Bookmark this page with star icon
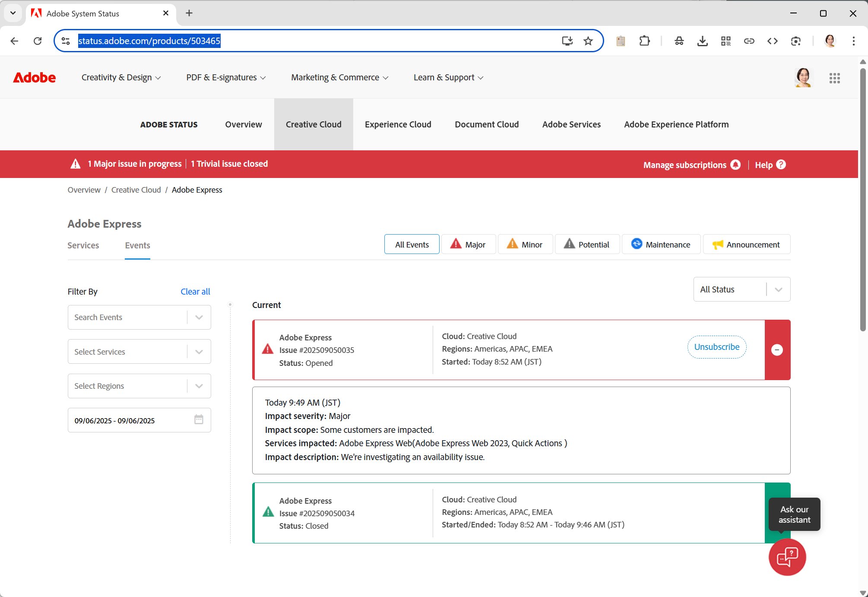Image resolution: width=868 pixels, height=597 pixels. [x=588, y=41]
